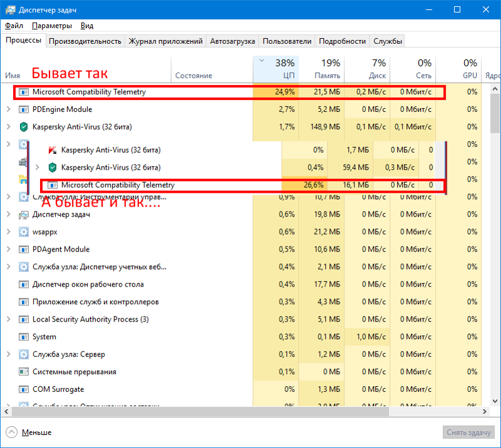
Task: Click the Меньше button
Action: [x=34, y=432]
